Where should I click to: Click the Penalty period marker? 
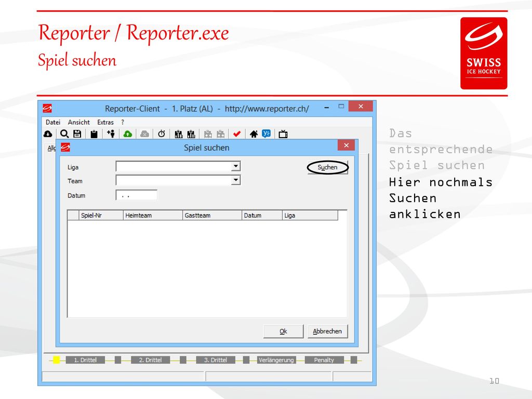324,360
